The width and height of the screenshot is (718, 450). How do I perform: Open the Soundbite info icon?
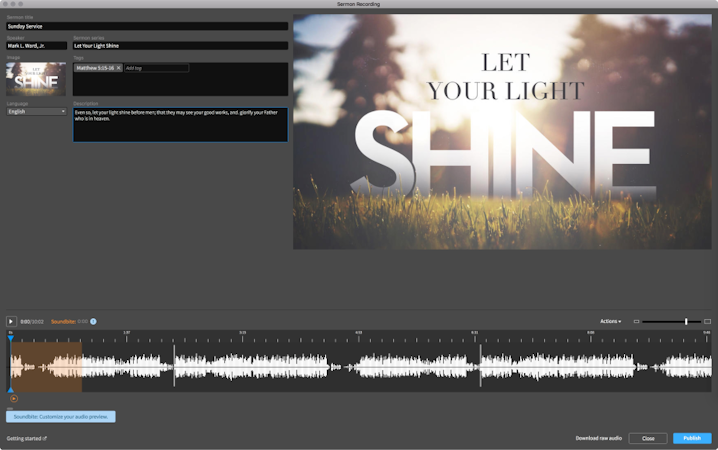pos(93,321)
